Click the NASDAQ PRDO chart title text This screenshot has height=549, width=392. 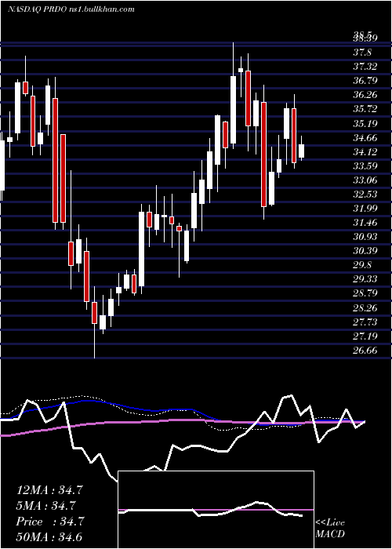pyautogui.click(x=71, y=9)
